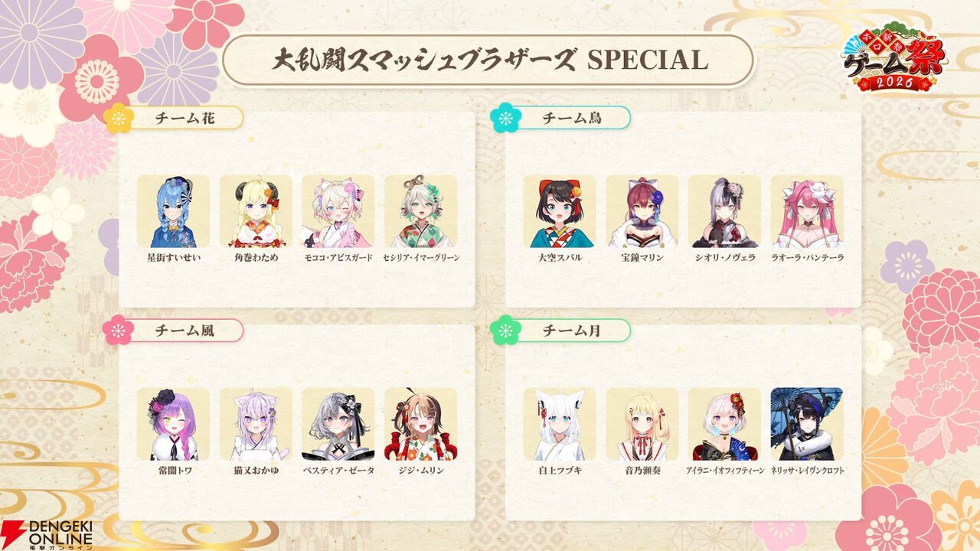
Task: Select the 角巻わため portrait
Action: click(256, 211)
